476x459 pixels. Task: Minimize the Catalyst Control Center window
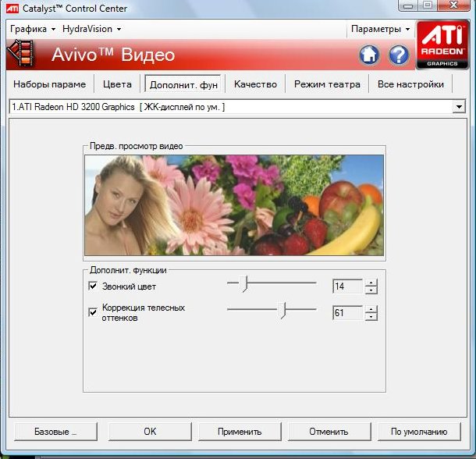point(408,5)
